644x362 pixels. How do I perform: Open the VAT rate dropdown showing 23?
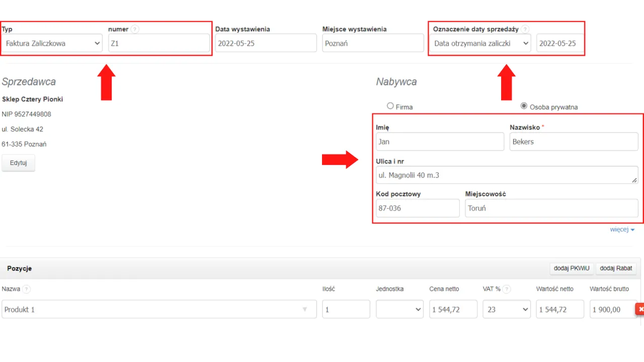click(506, 310)
